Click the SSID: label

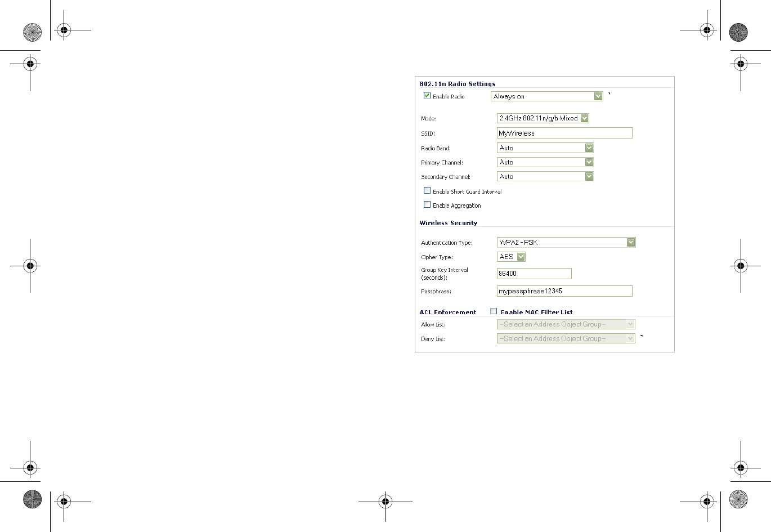428,134
